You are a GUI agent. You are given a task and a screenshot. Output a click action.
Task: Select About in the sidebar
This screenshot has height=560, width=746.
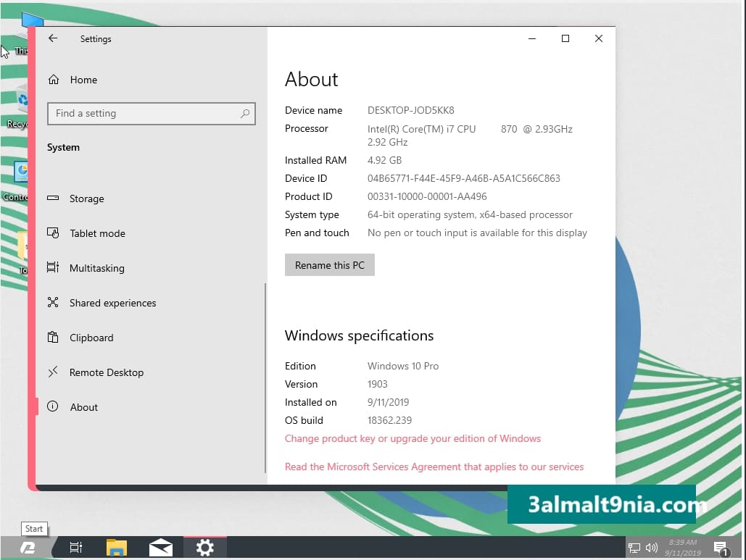tap(151, 406)
